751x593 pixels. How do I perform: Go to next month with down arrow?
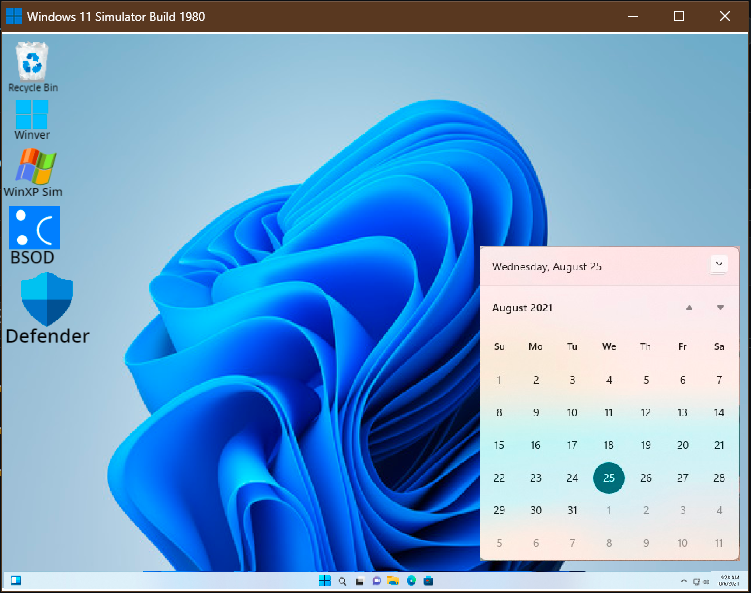(720, 308)
